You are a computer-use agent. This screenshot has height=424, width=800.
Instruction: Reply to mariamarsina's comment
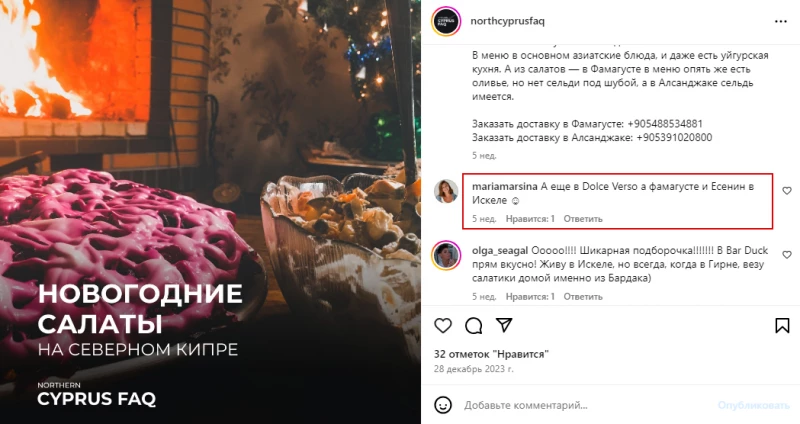583,219
